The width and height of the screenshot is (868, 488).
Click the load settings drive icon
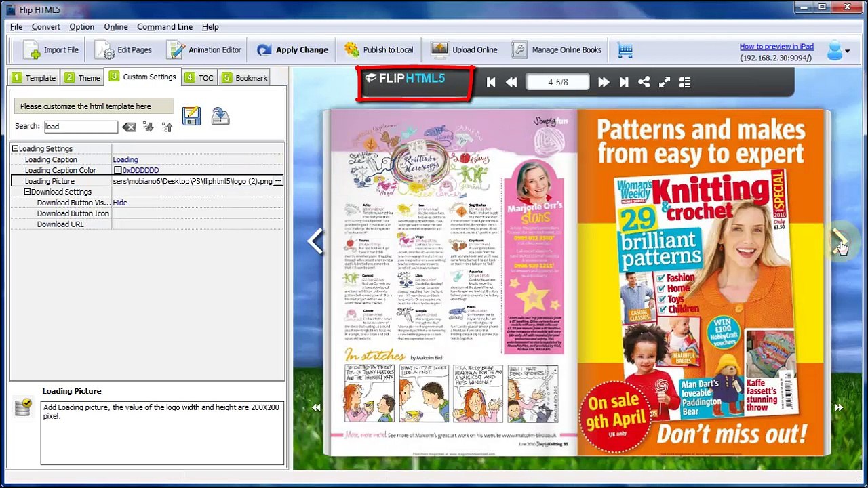click(220, 116)
